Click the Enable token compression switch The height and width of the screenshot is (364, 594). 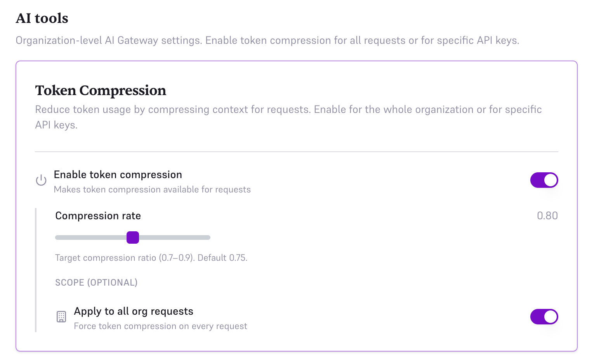pyautogui.click(x=544, y=180)
